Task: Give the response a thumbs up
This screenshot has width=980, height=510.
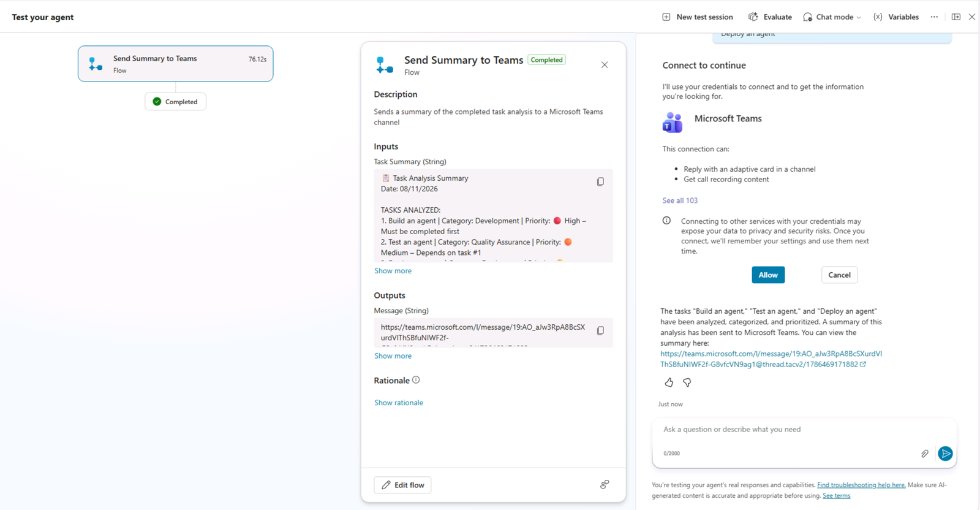Action: pos(669,382)
